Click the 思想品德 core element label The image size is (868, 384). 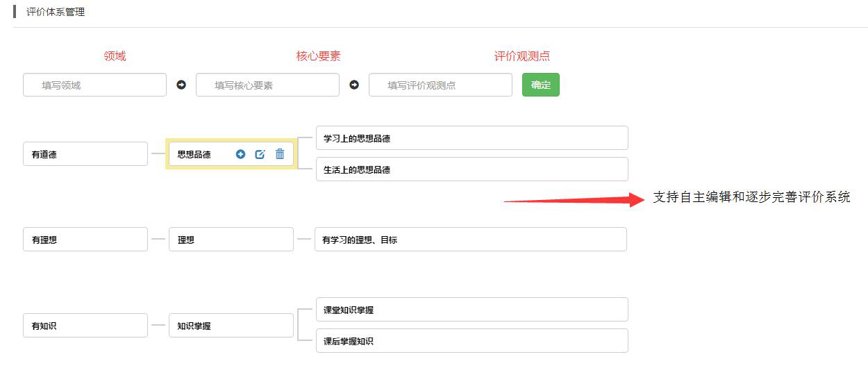194,154
